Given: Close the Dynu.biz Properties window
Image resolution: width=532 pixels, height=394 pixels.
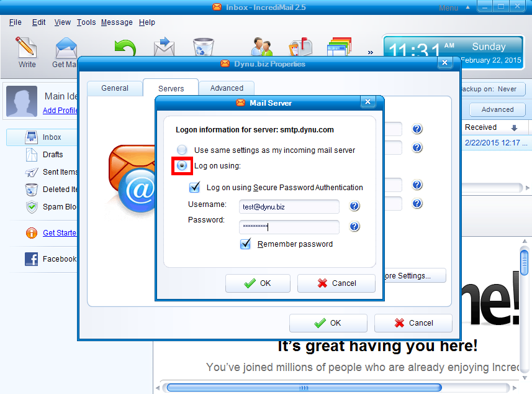Looking at the screenshot, I should click(445, 63).
